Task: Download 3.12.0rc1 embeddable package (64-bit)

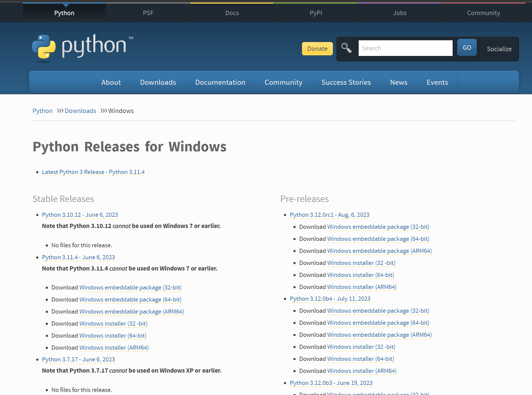Action: click(378, 239)
